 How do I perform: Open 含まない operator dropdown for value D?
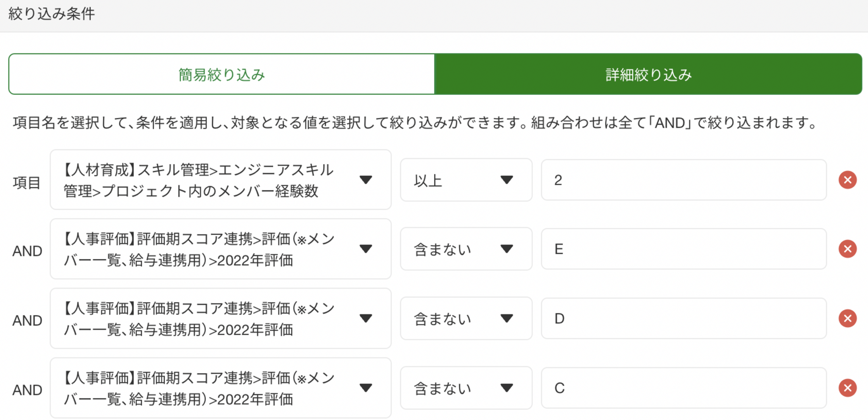tap(466, 318)
